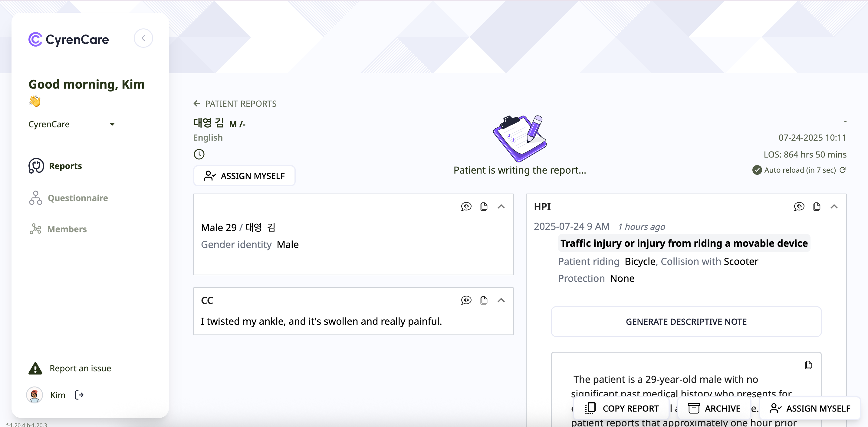Viewport: 868px width, 427px height.
Task: Copy the HPI section from its header icon
Action: click(817, 207)
